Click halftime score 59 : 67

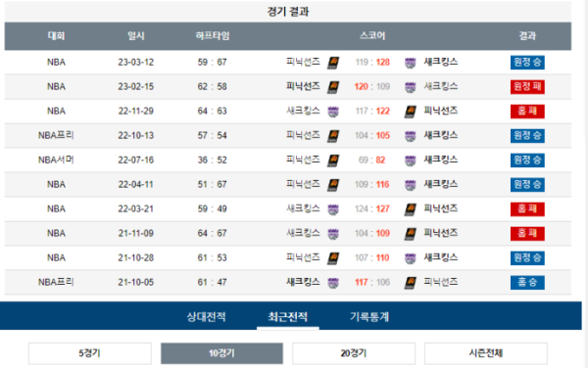tap(213, 62)
